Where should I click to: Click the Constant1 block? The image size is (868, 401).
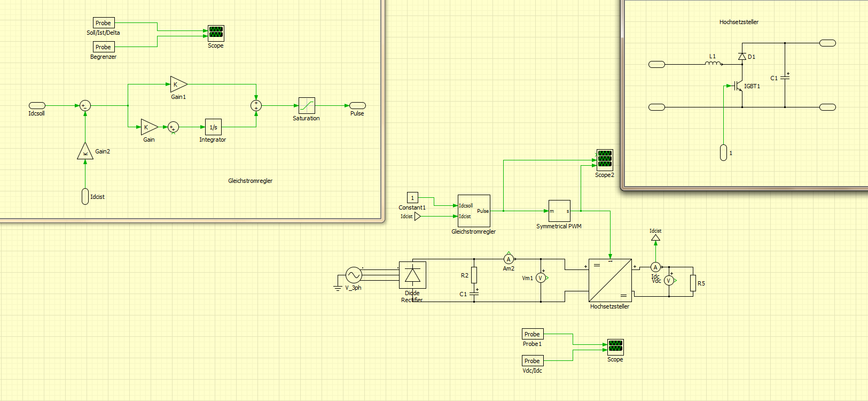[x=412, y=198]
